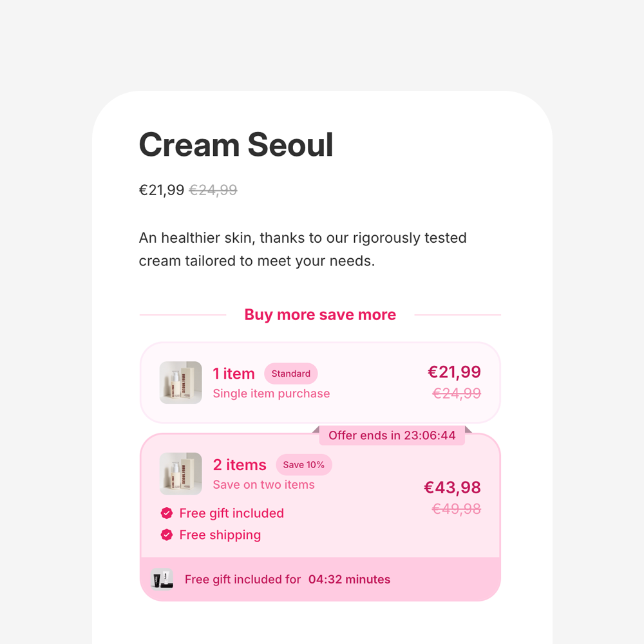The image size is (644, 644).
Task: Click the checkmark icon beside Free shipping
Action: pos(167,535)
